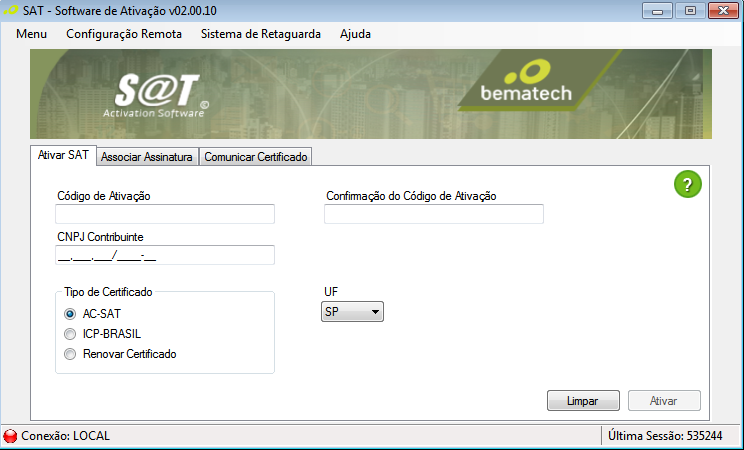Click the Confirmação do Código de Ativação field
Screen dimensions: 744x450
434,214
